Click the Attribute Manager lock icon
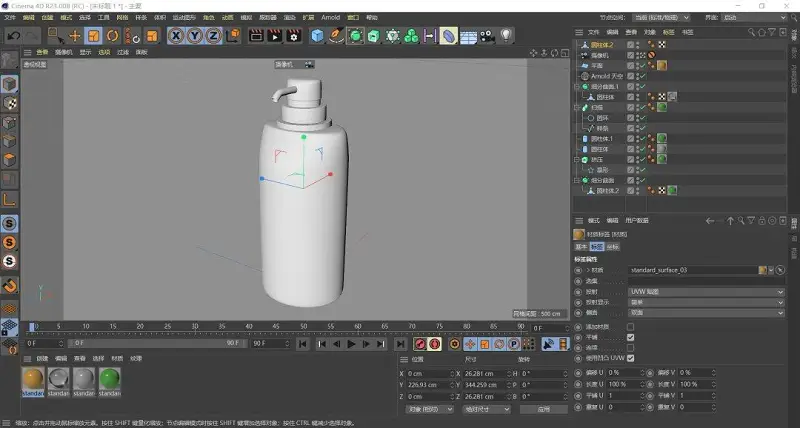Viewport: 800px width, 428px height. [x=762, y=221]
